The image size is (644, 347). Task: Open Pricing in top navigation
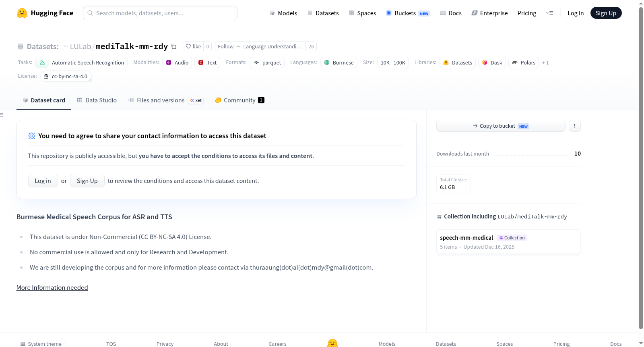coord(527,13)
